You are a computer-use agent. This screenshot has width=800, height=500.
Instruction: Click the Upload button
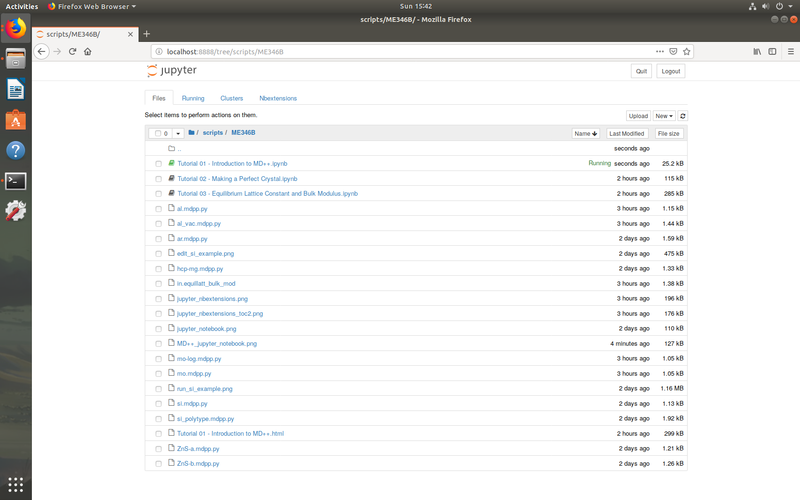[638, 116]
